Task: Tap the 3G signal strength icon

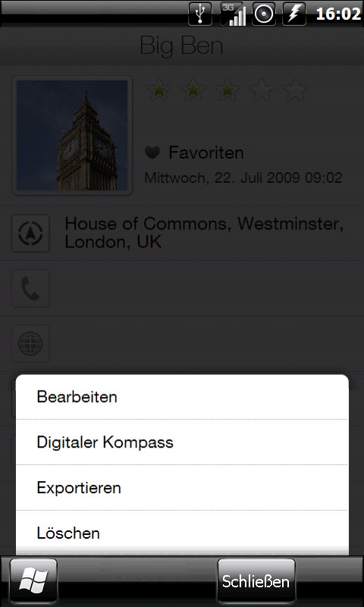Action: tap(233, 14)
